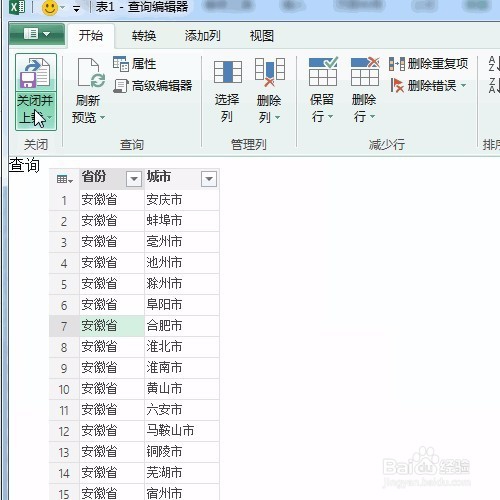The width and height of the screenshot is (500, 500).
Task: Click cell 阜阳市
Action: pos(182,305)
